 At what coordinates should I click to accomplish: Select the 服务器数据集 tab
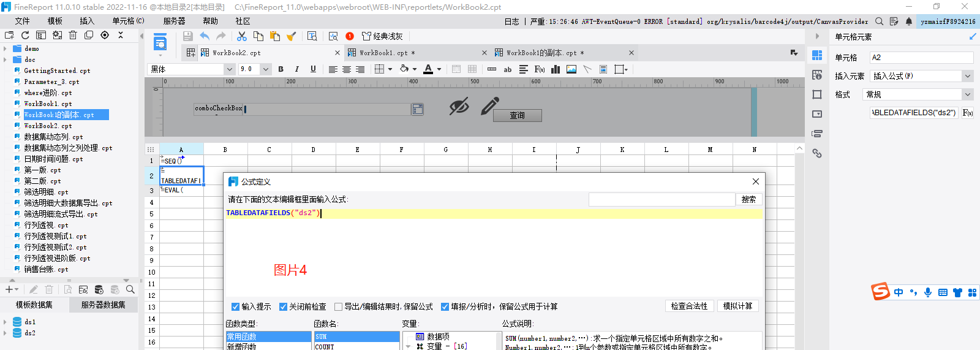coord(104,305)
